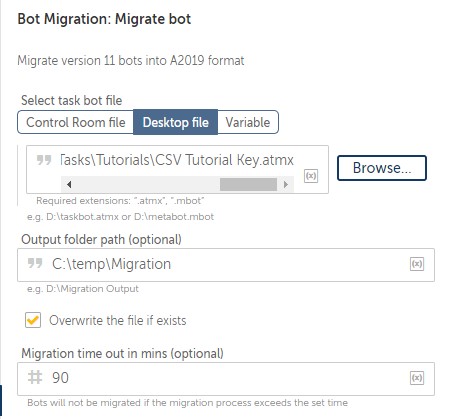This screenshot has width=450, height=419.
Task: Click the Browse... button
Action: 382,168
